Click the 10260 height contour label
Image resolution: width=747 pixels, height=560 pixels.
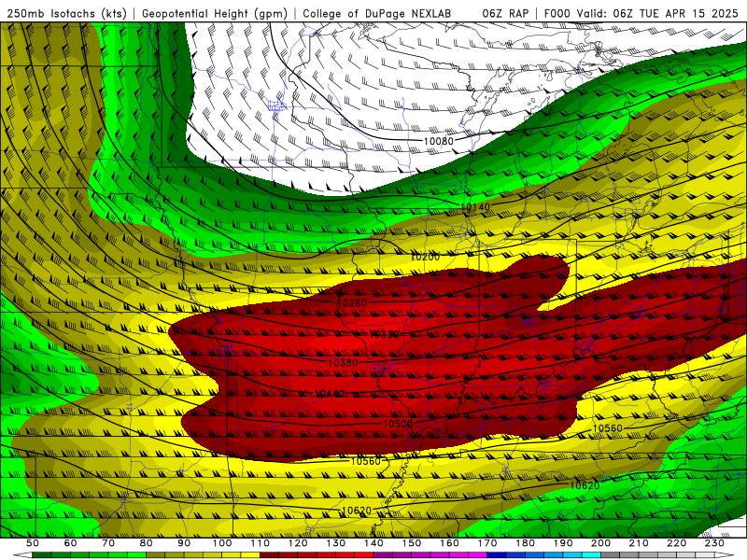click(x=352, y=303)
